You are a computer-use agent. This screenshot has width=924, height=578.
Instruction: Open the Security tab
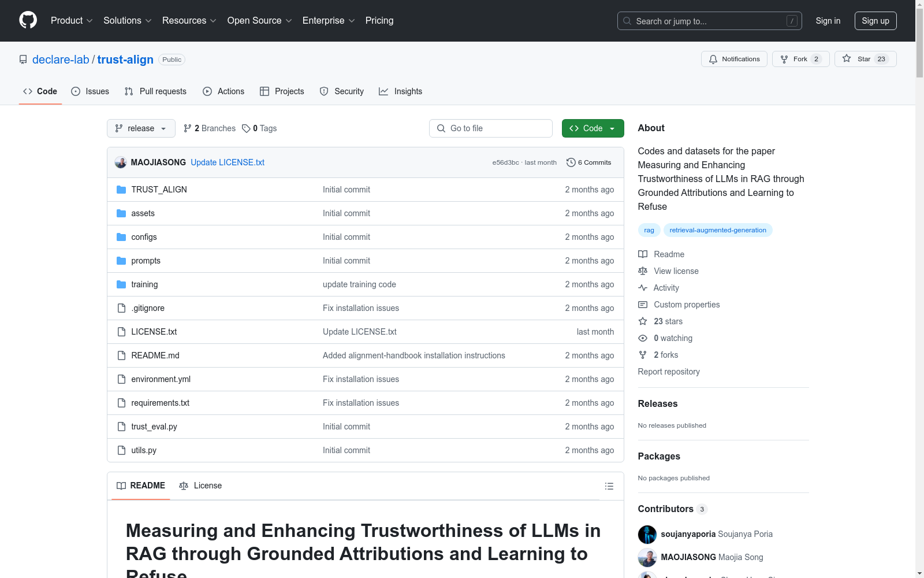click(342, 91)
